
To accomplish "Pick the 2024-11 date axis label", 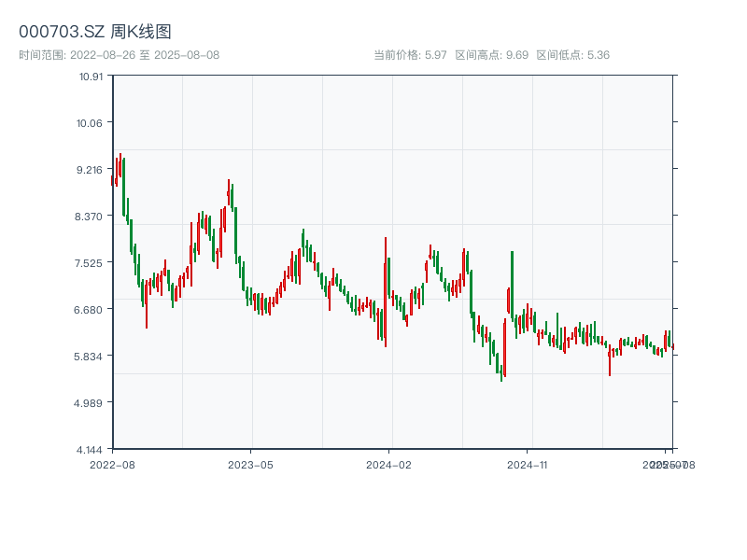I will (x=528, y=464).
